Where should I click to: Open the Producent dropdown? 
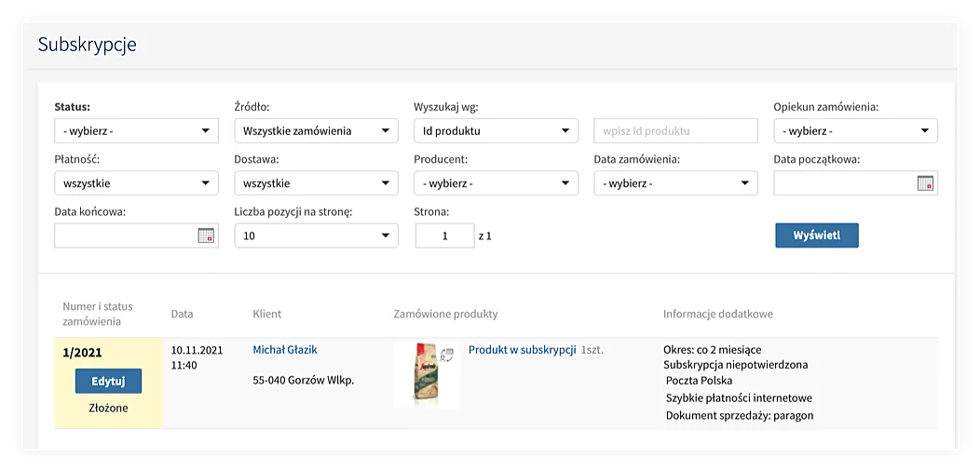coord(496,183)
